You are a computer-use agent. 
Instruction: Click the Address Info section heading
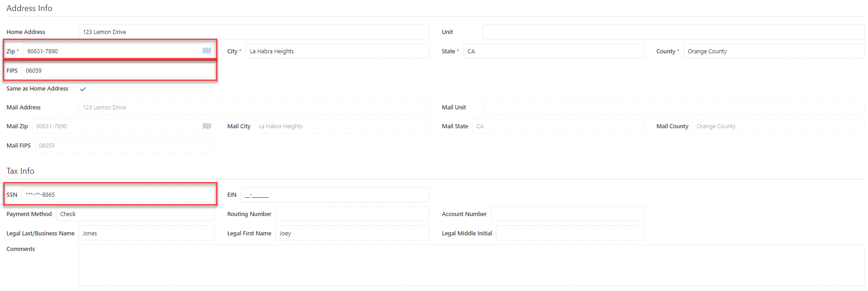pyautogui.click(x=29, y=8)
